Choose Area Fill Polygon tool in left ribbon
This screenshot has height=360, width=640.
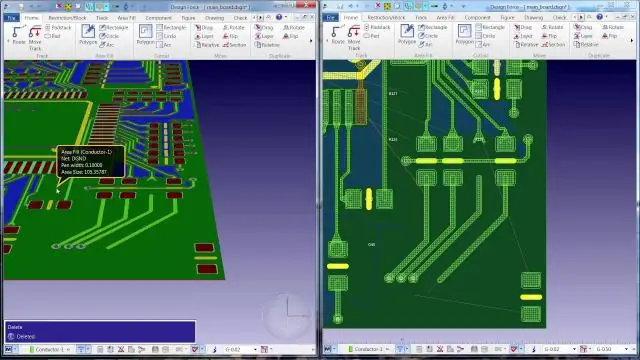point(88,35)
